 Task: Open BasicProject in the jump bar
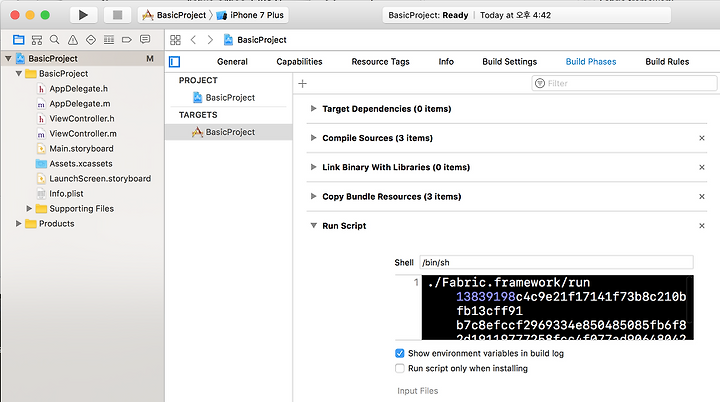255,40
